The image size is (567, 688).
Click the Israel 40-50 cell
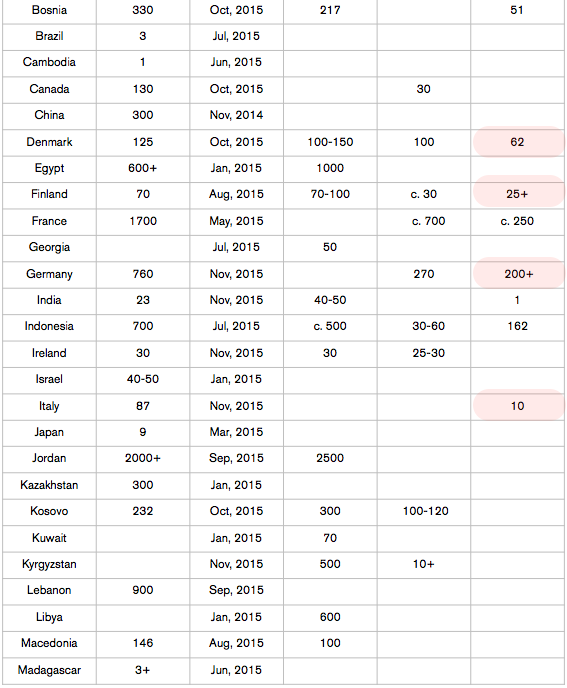click(x=143, y=380)
